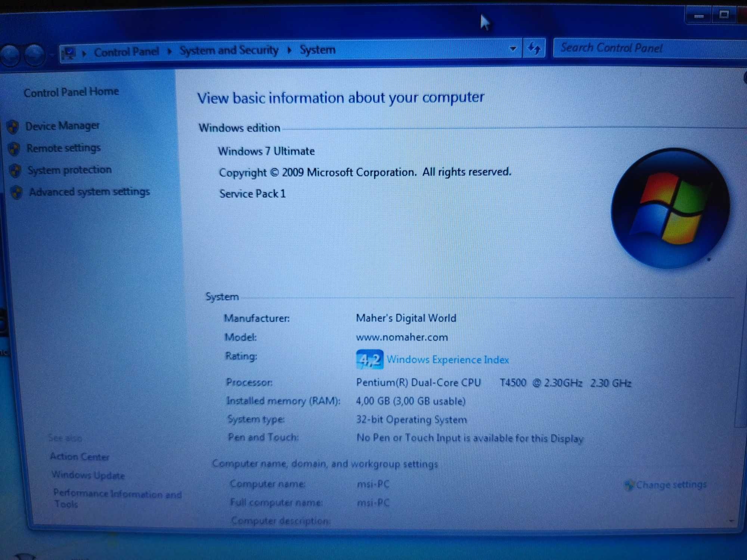Open Advanced system settings
The image size is (747, 560).
click(90, 192)
